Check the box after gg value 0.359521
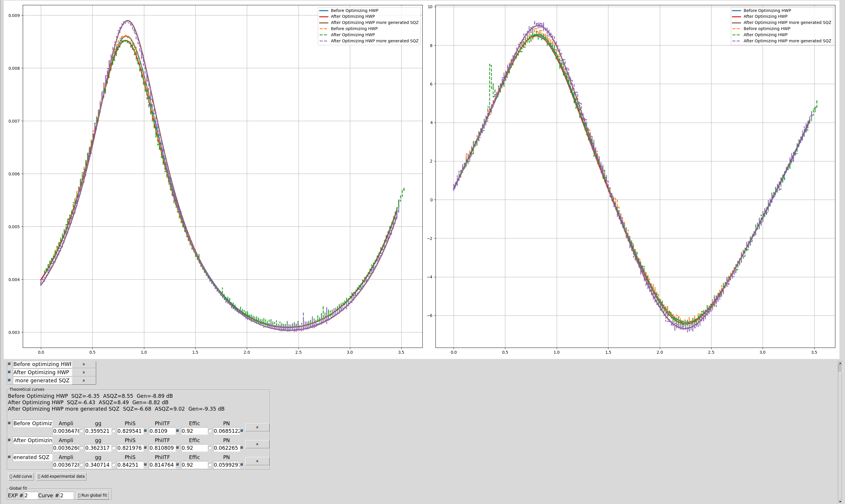Viewport: 845px width, 504px height. 114,431
